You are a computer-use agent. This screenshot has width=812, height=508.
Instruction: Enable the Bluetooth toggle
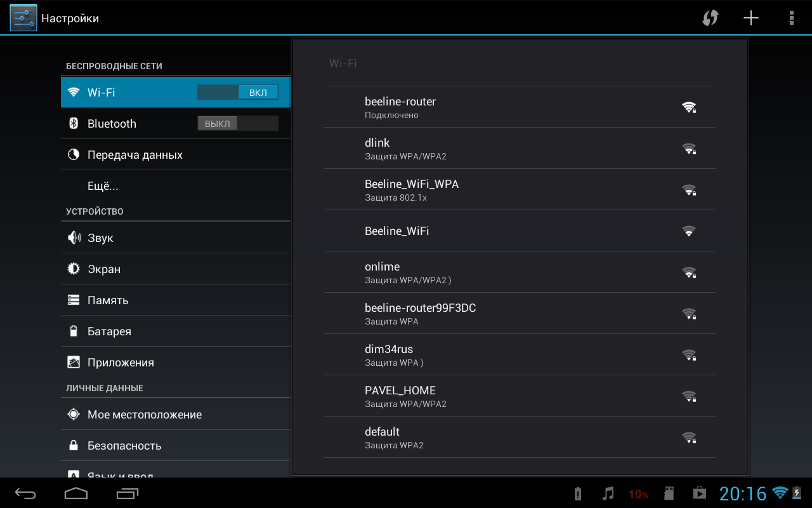point(238,124)
